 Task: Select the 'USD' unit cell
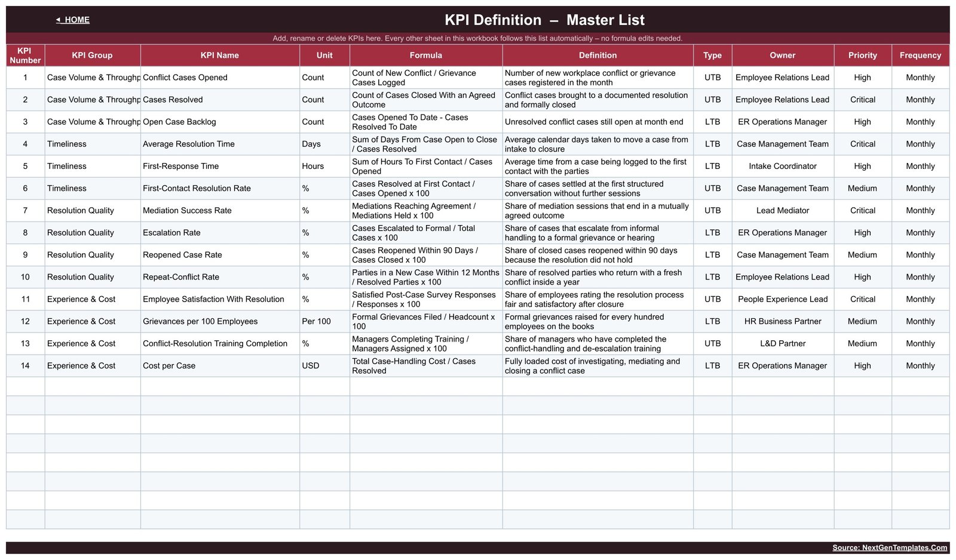tap(324, 365)
